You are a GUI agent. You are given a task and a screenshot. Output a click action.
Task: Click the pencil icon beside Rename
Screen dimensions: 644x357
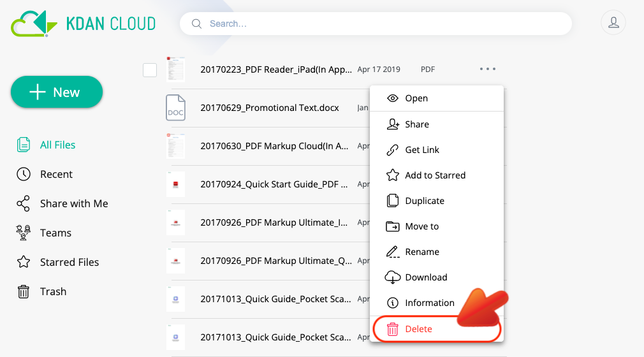pyautogui.click(x=393, y=252)
